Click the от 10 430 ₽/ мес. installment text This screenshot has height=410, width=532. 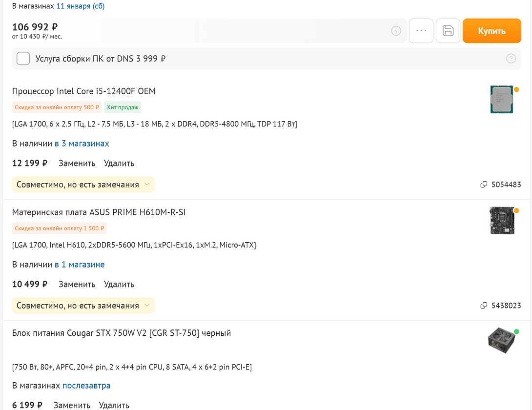coord(37,37)
